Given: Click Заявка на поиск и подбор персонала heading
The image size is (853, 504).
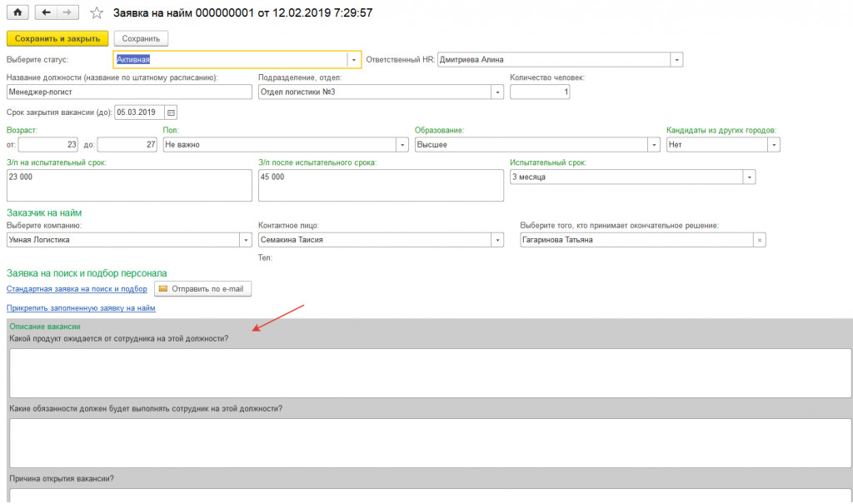Looking at the screenshot, I should point(87,273).
